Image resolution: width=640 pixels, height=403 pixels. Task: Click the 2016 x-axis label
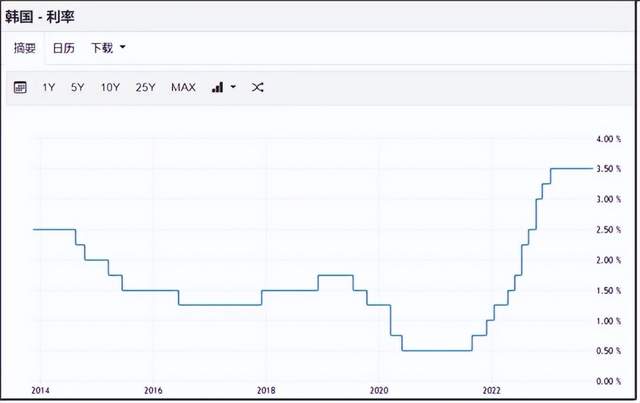click(153, 391)
